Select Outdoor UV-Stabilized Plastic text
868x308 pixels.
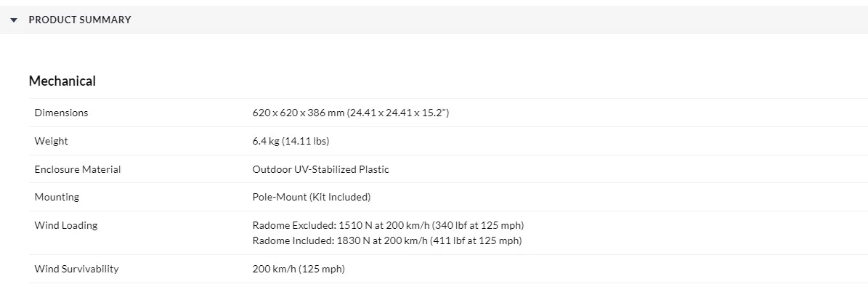320,169
